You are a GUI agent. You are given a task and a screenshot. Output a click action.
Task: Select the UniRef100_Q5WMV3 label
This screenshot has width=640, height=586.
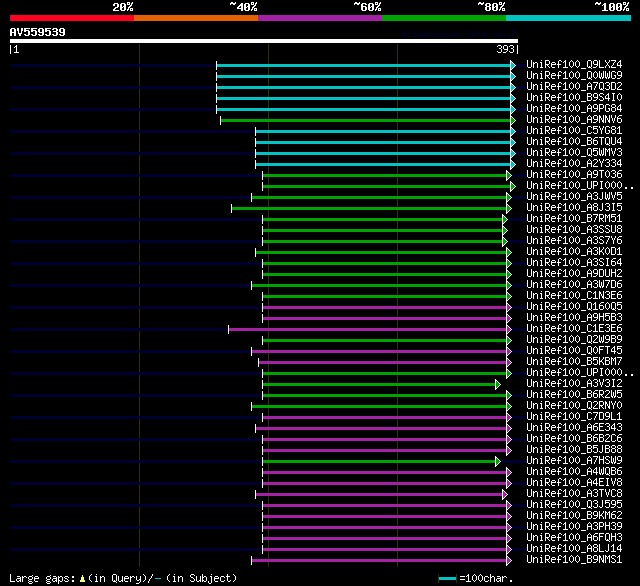pos(574,153)
